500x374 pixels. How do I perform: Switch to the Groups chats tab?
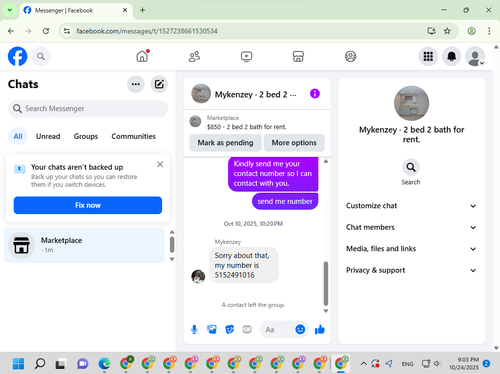tap(86, 136)
